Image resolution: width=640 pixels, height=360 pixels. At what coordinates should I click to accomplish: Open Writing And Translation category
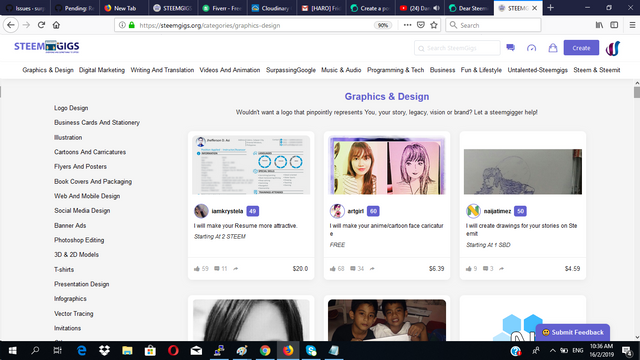(162, 70)
